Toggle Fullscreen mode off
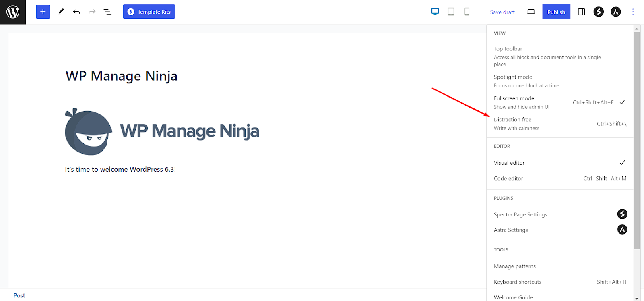 560,102
